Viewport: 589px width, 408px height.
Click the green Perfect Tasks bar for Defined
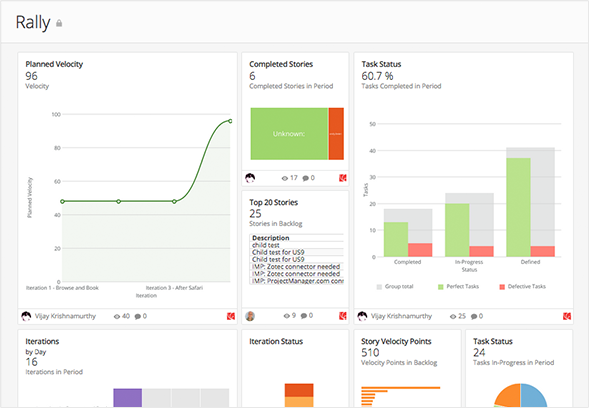coord(518,207)
